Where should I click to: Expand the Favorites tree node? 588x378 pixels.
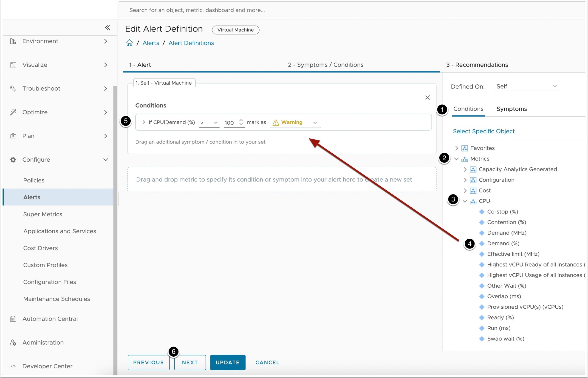[456, 148]
